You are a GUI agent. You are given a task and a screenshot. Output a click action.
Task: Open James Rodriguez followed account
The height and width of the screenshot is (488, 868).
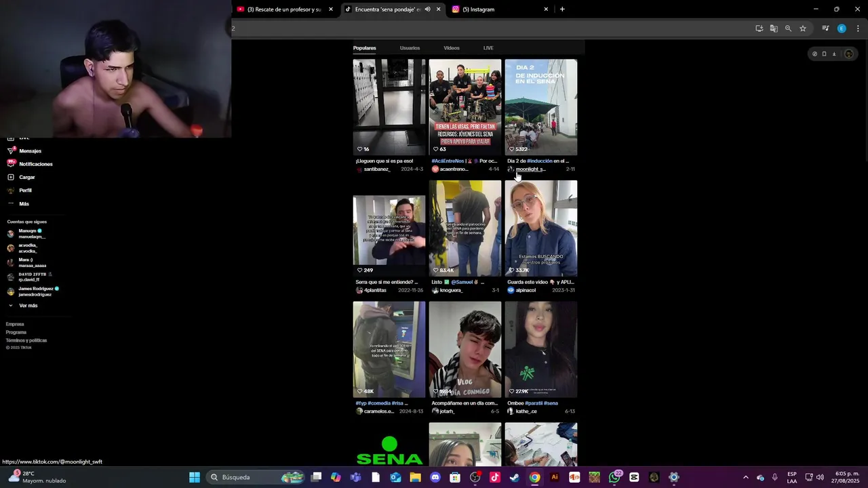(33, 291)
